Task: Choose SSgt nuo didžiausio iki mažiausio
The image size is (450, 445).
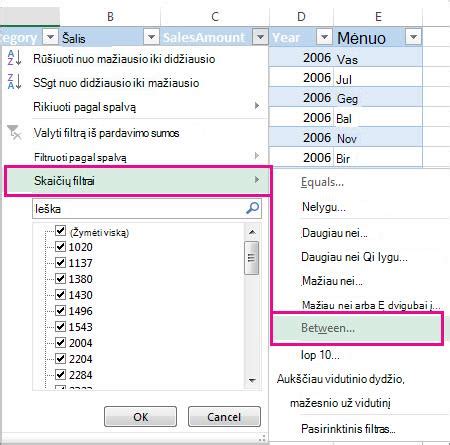Action: [x=116, y=83]
